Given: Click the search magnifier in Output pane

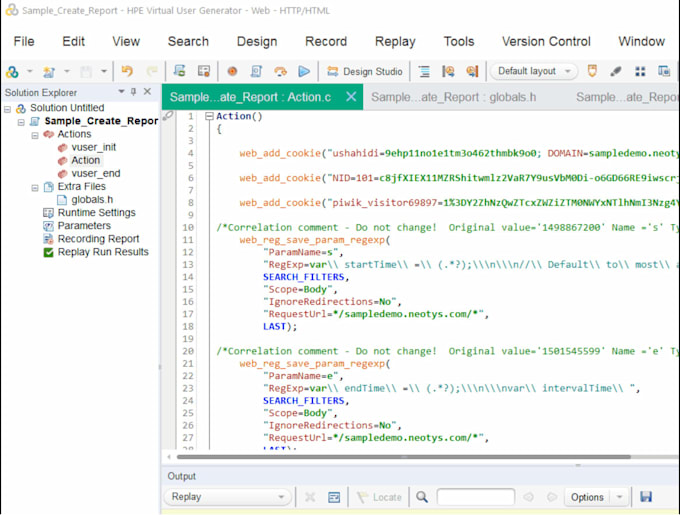Looking at the screenshot, I should point(422,497).
